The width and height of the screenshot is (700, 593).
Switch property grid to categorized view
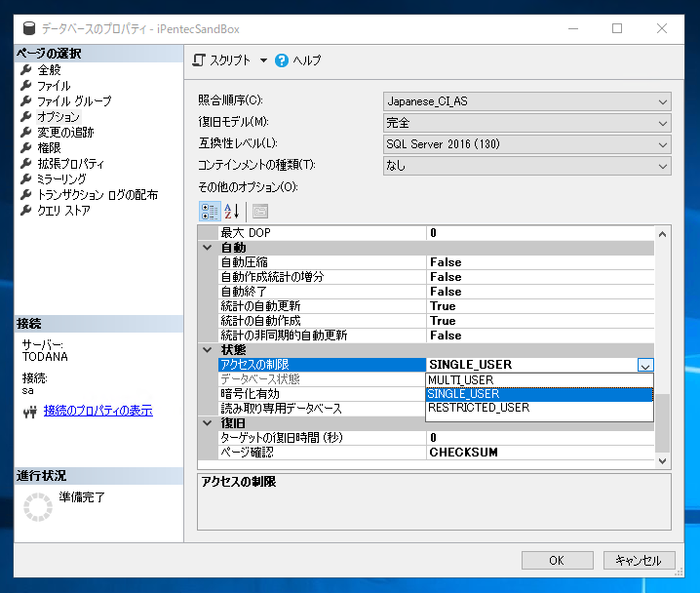coord(209,212)
